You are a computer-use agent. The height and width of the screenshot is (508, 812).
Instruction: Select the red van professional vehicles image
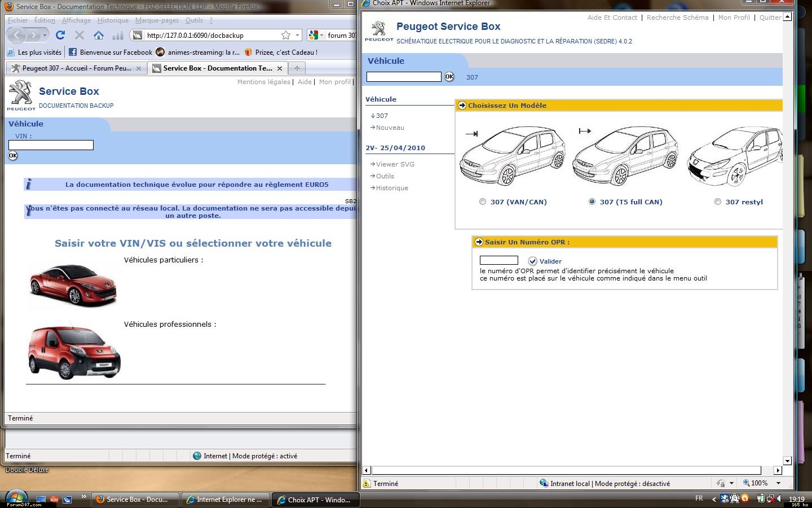click(x=74, y=351)
